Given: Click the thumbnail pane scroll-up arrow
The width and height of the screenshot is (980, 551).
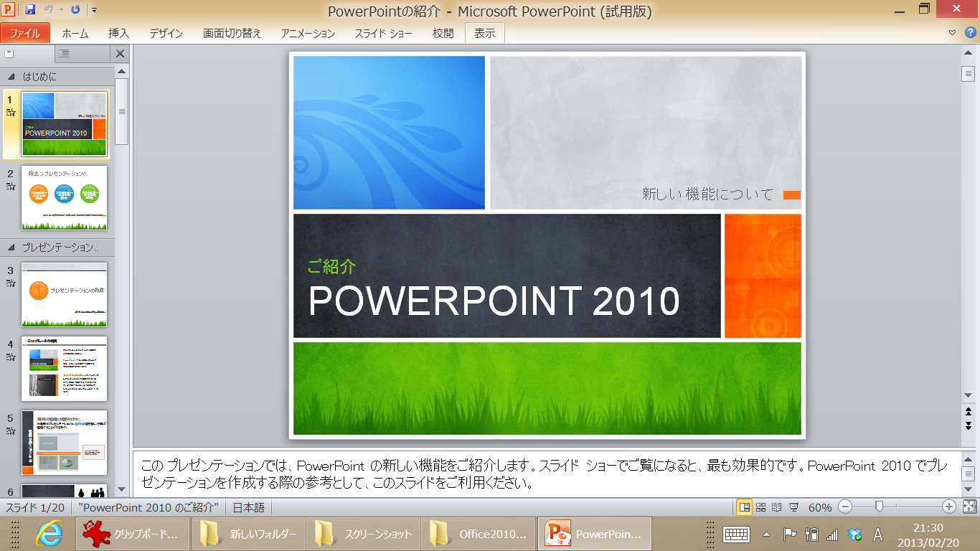Looking at the screenshot, I should [121, 71].
